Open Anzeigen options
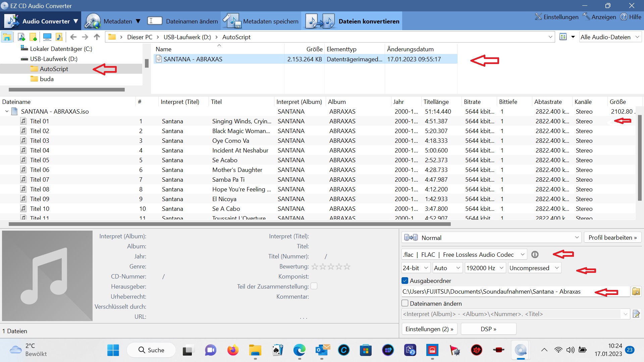644x362 pixels. coord(599,17)
